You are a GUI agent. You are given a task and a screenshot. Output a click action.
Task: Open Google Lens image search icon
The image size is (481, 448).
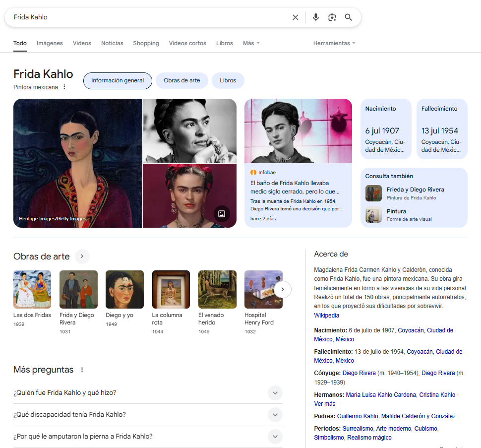(x=332, y=17)
